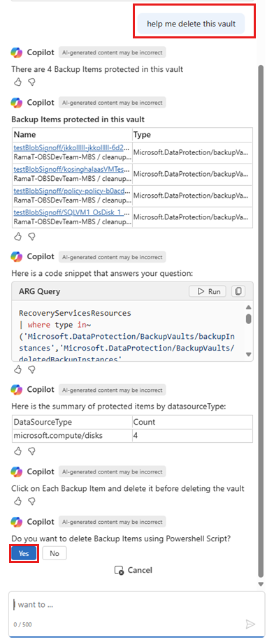The image size is (274, 644).
Task: Click the Type column header
Action: (192, 135)
